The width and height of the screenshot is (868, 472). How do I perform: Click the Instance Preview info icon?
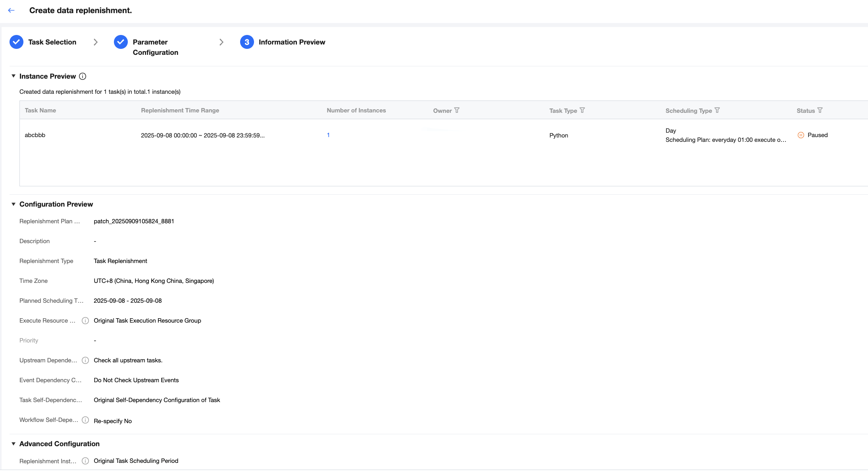pos(83,76)
